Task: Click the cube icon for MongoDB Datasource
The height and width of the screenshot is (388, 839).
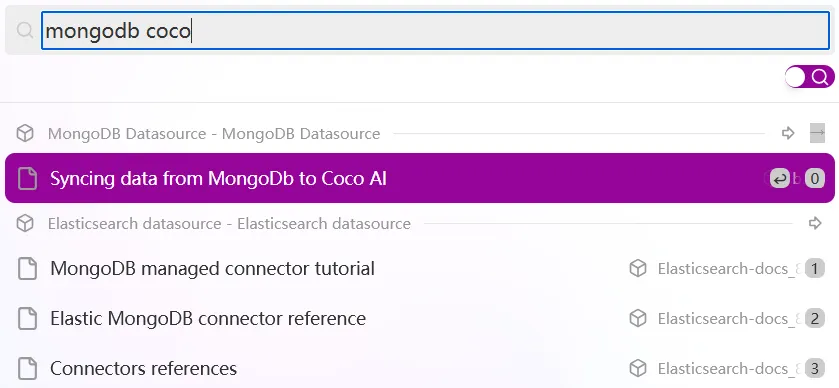Action: click(x=25, y=133)
